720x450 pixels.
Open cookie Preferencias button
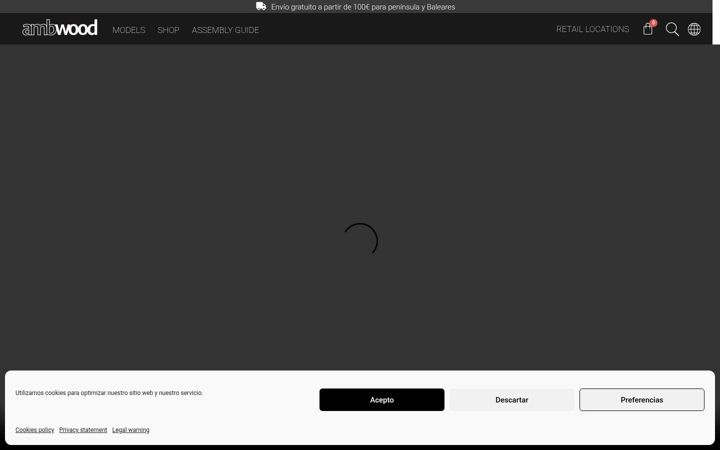[641, 399]
